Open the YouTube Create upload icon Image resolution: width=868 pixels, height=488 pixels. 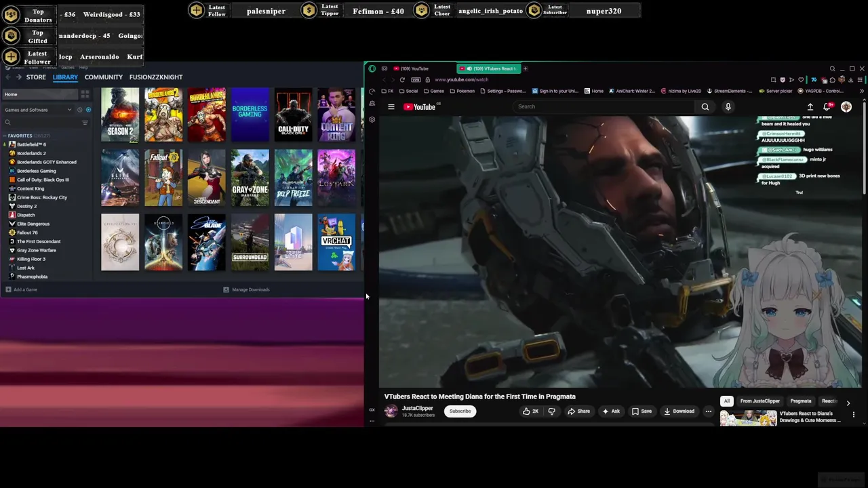tap(810, 106)
